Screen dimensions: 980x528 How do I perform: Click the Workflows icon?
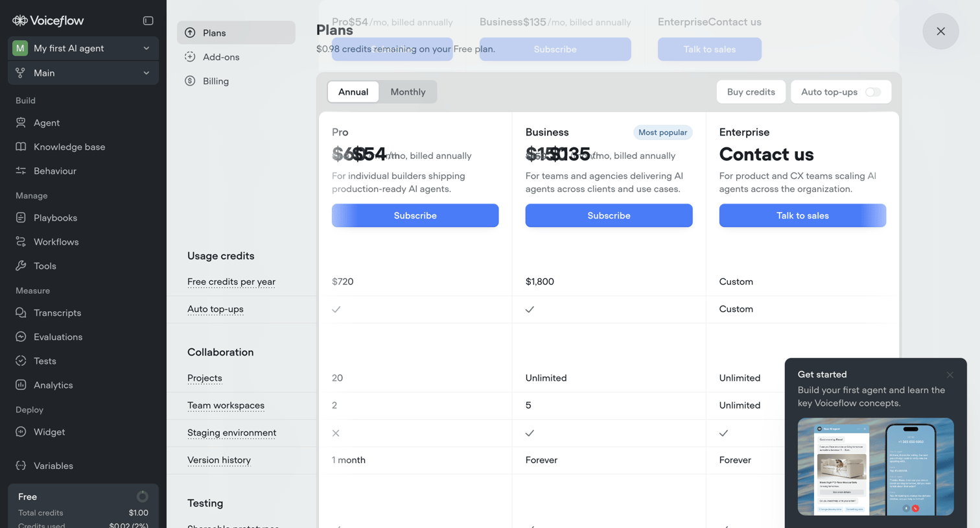(x=21, y=242)
